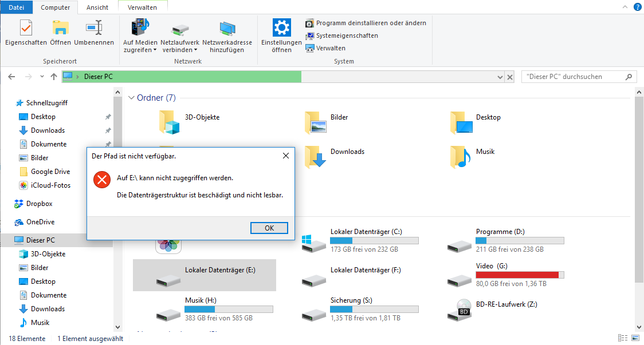Open the help question mark icon
Viewport: 644px width, 345px height.
click(x=638, y=7)
